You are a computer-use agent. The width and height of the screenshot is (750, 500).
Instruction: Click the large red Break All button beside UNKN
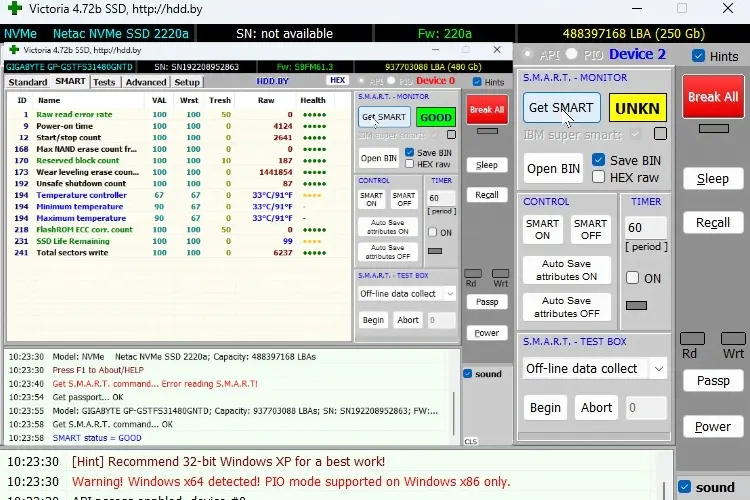pos(713,97)
